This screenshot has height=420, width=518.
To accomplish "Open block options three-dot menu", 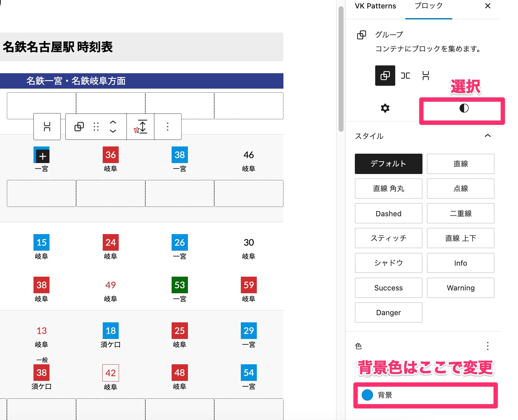I will [168, 126].
